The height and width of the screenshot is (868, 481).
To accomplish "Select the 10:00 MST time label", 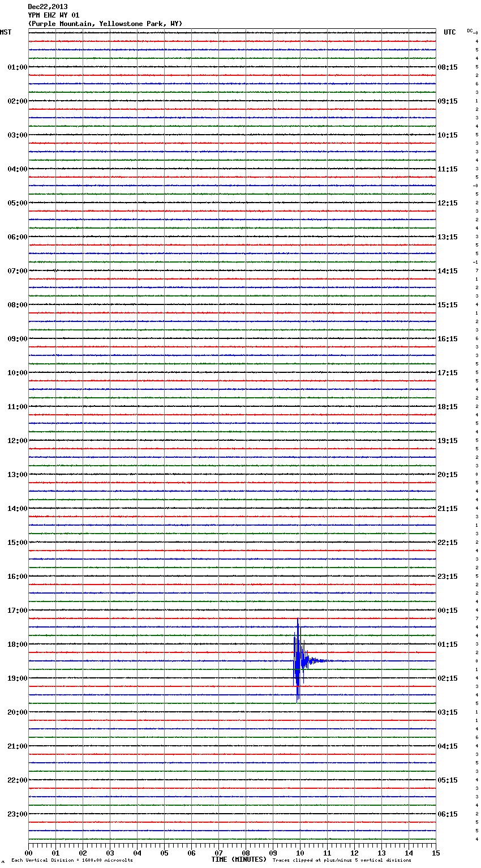I will coord(18,373).
